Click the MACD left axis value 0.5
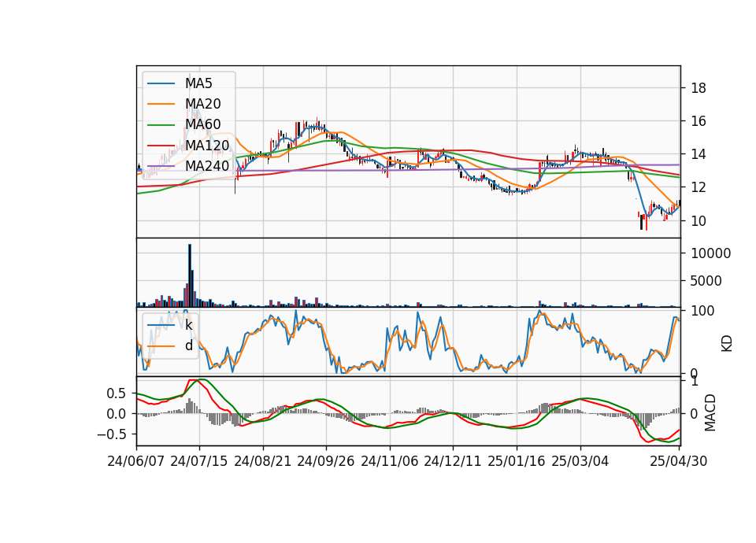 [116, 393]
